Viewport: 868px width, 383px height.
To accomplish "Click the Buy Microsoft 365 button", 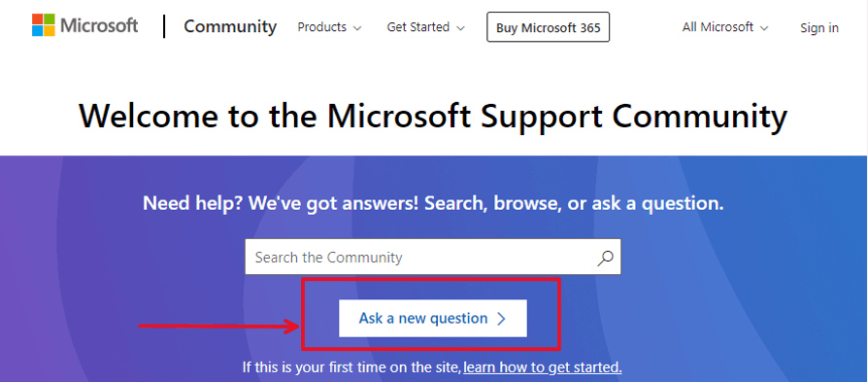I will pyautogui.click(x=548, y=27).
